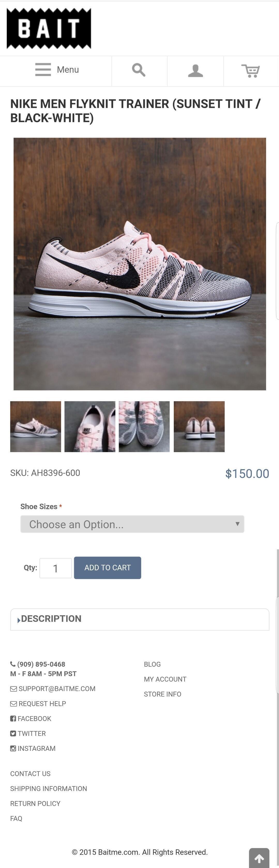Open the Shoe Sizes dropdown

[132, 524]
